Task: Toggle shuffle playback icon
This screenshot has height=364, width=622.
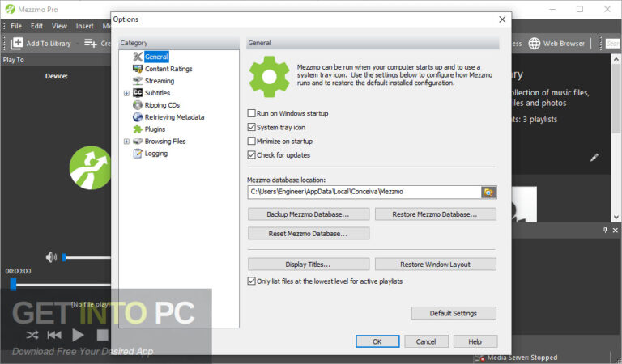Action: 32,335
